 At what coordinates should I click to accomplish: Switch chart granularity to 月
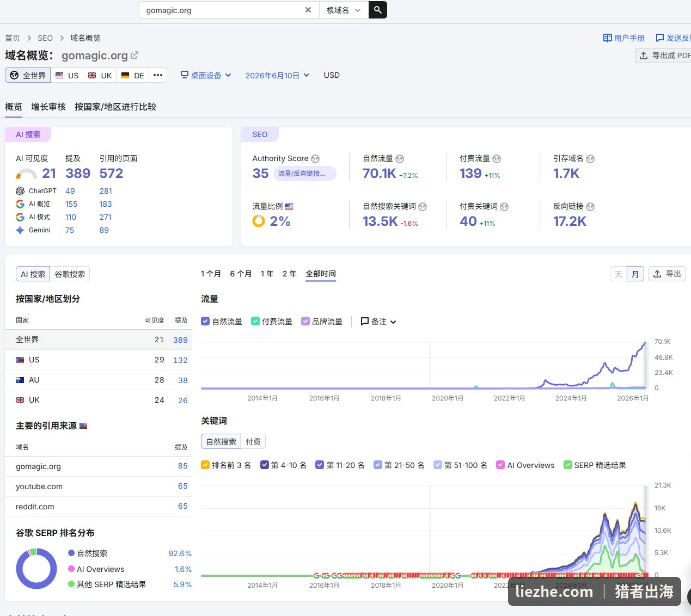(635, 274)
